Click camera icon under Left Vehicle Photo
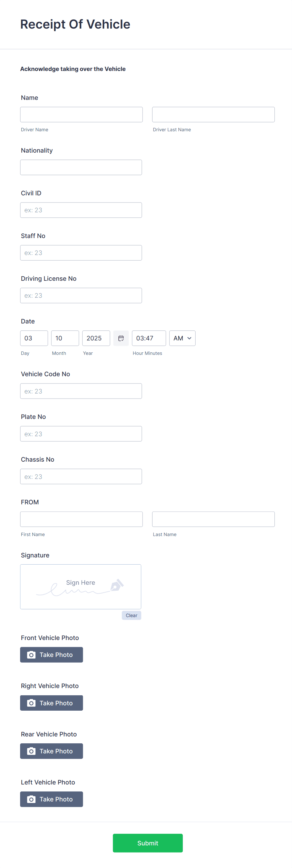The height and width of the screenshot is (868, 292). (31, 799)
